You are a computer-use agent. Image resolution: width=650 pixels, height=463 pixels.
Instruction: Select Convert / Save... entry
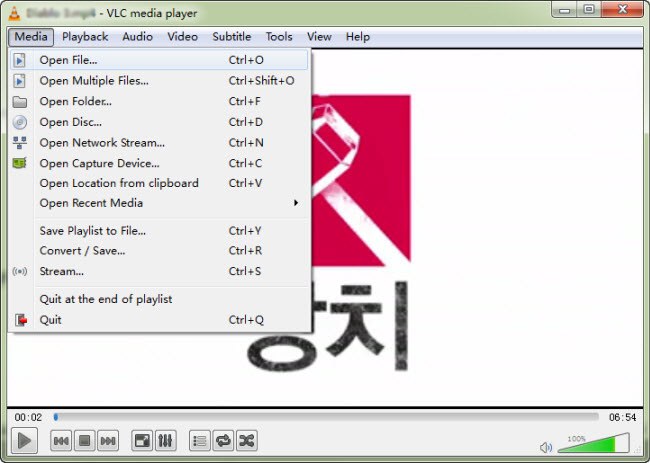(x=159, y=251)
